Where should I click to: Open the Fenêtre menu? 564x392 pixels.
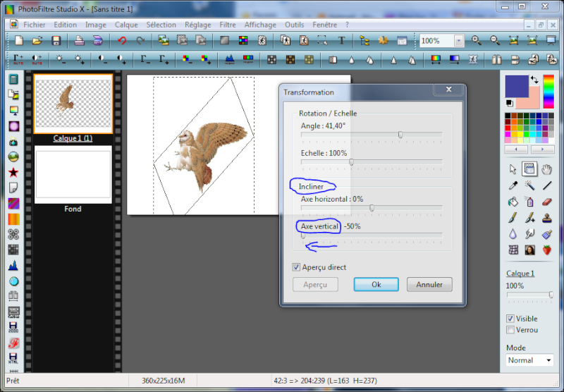click(x=325, y=25)
